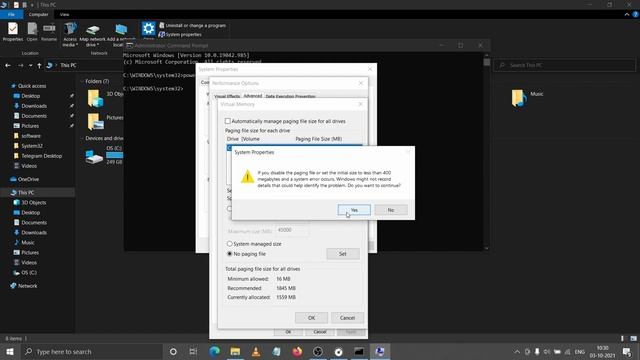Click the taskbar search box

pos(92,351)
